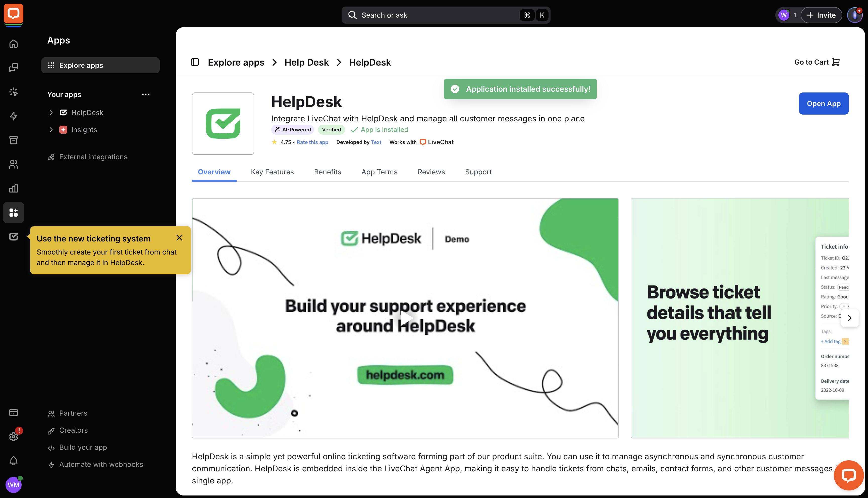Screen dimensions: 868x498
Task: Open the Tickets checkmark icon
Action: pyautogui.click(x=13, y=236)
